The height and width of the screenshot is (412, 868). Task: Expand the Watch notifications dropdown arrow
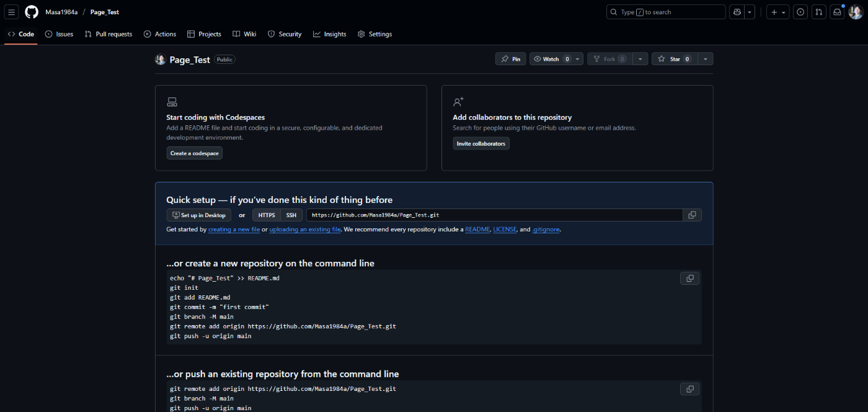578,59
